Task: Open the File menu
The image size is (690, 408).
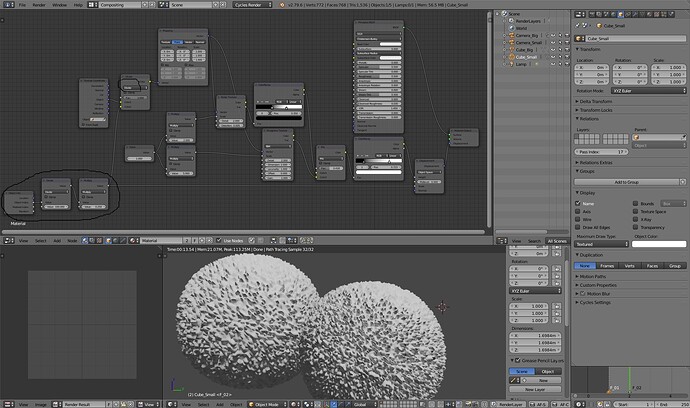Action: [x=22, y=5]
